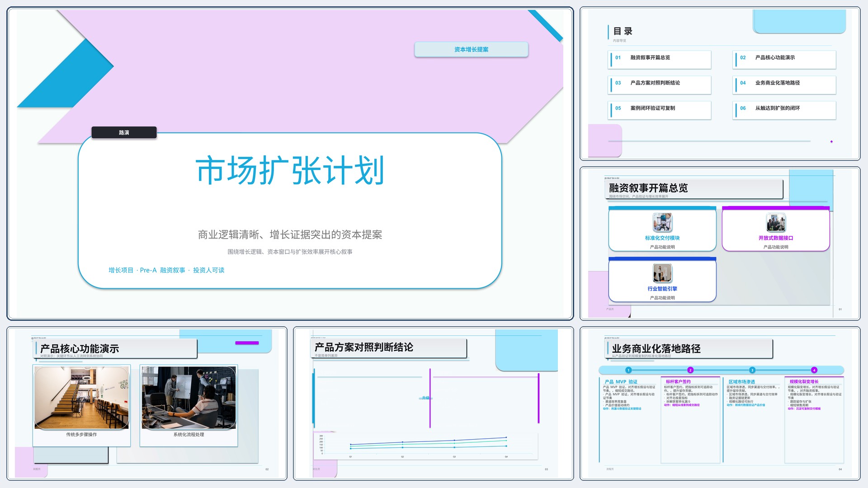This screenshot has height=488, width=868.
Task: Click the 标杆客户签约 column heading
Action: pos(678,382)
